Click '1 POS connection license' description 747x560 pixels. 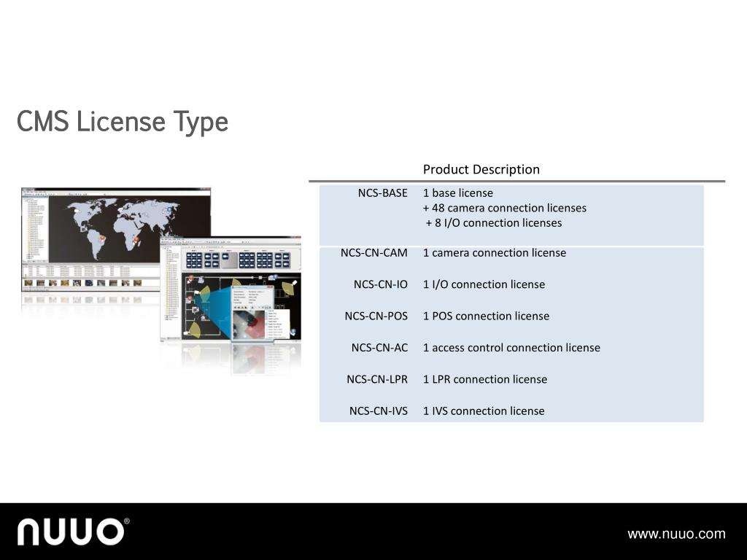(x=486, y=316)
